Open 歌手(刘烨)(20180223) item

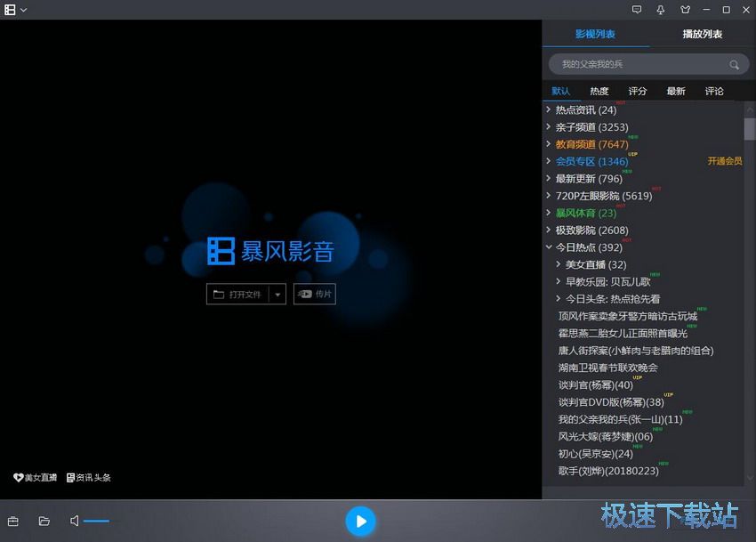(x=608, y=471)
